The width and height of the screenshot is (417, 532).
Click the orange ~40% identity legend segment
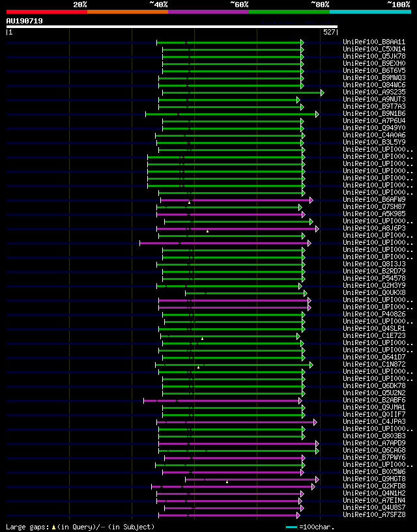tap(128, 12)
